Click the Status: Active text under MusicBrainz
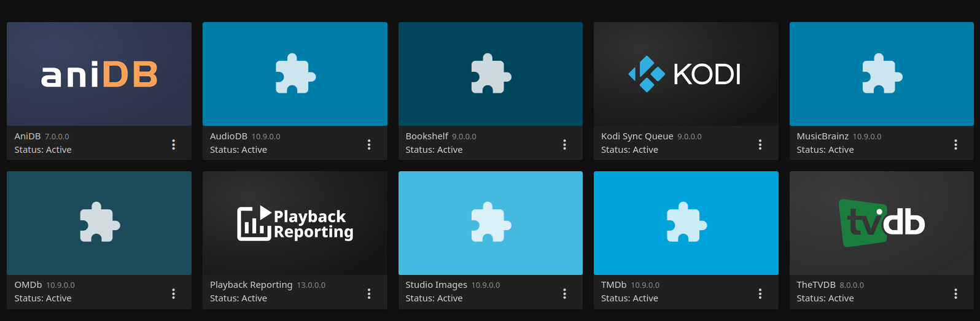The height and width of the screenshot is (321, 980). pos(825,150)
